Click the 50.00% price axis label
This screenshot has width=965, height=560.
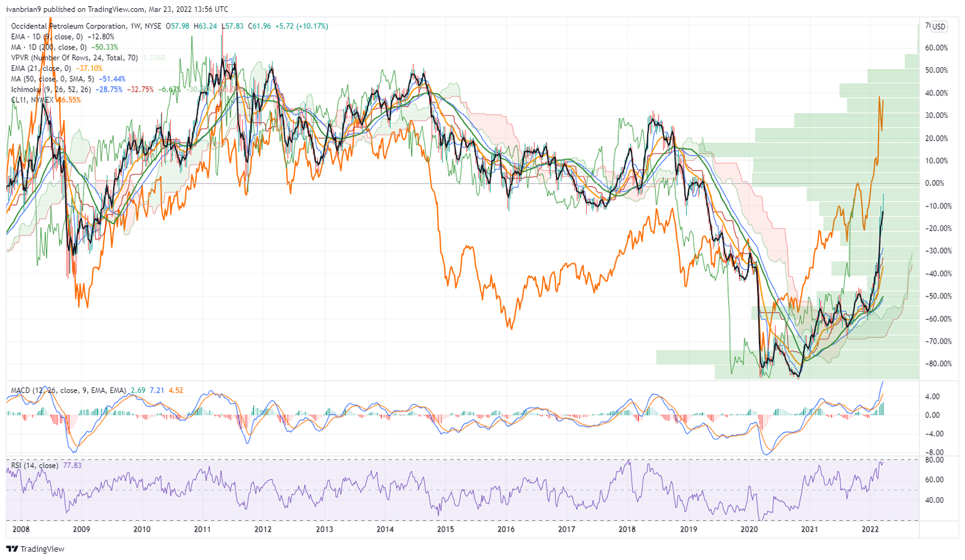(x=937, y=70)
